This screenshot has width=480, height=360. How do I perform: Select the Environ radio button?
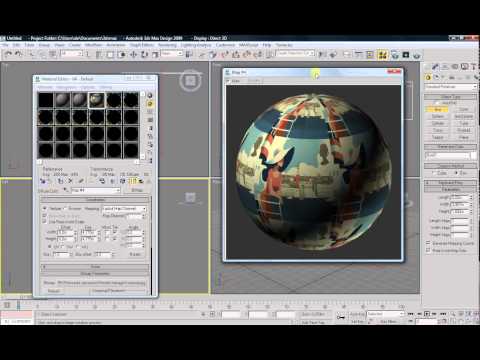pyautogui.click(x=65, y=208)
